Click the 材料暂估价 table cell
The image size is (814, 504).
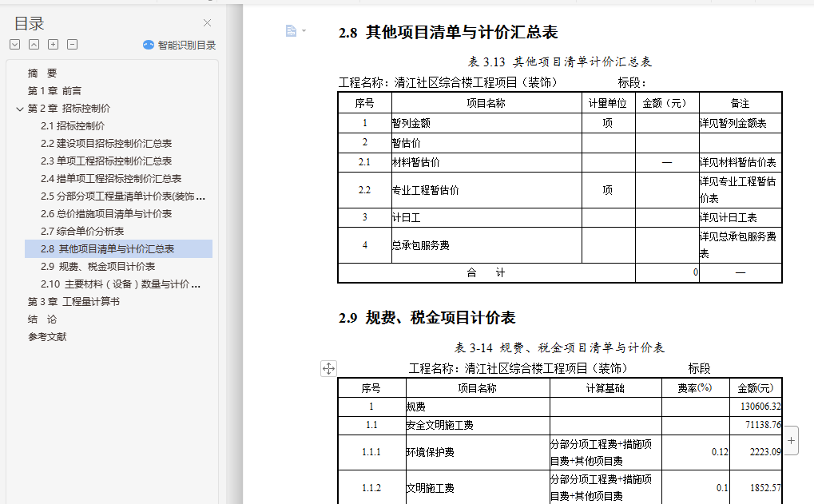tap(486, 162)
